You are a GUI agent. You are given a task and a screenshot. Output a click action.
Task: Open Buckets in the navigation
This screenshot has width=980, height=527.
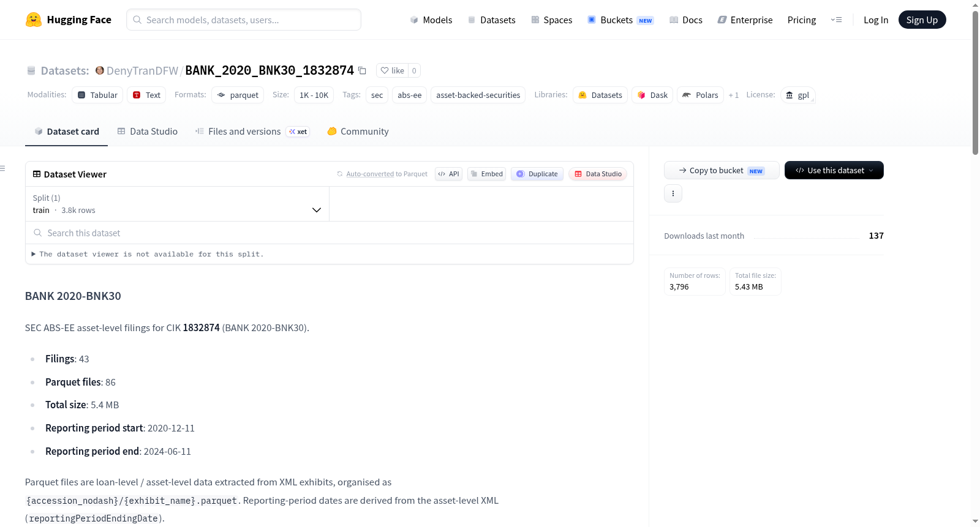[620, 20]
